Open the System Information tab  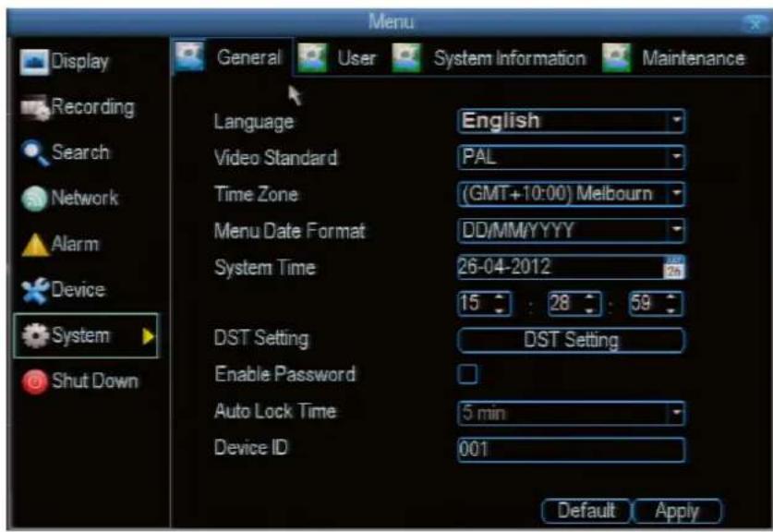pos(489,58)
